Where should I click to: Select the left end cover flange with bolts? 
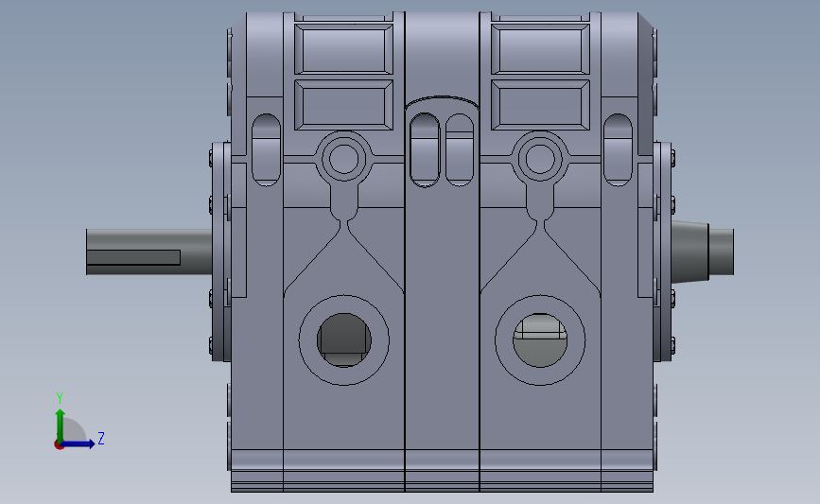pos(220,252)
